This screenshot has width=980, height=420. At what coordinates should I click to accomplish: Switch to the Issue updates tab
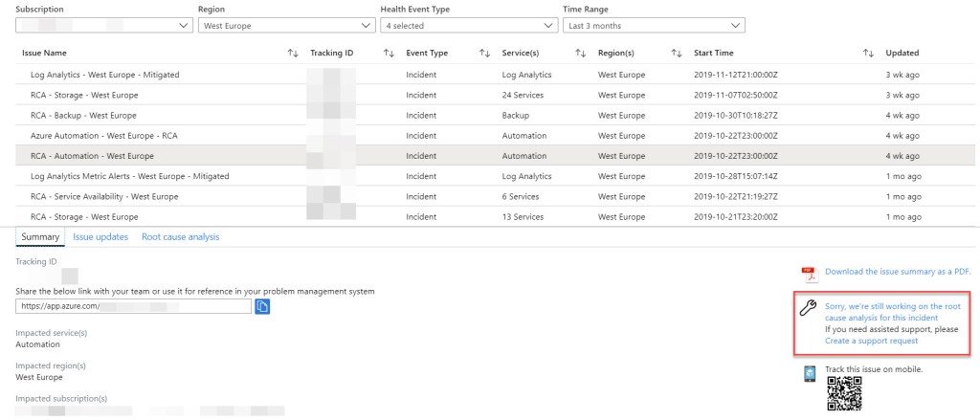[100, 236]
